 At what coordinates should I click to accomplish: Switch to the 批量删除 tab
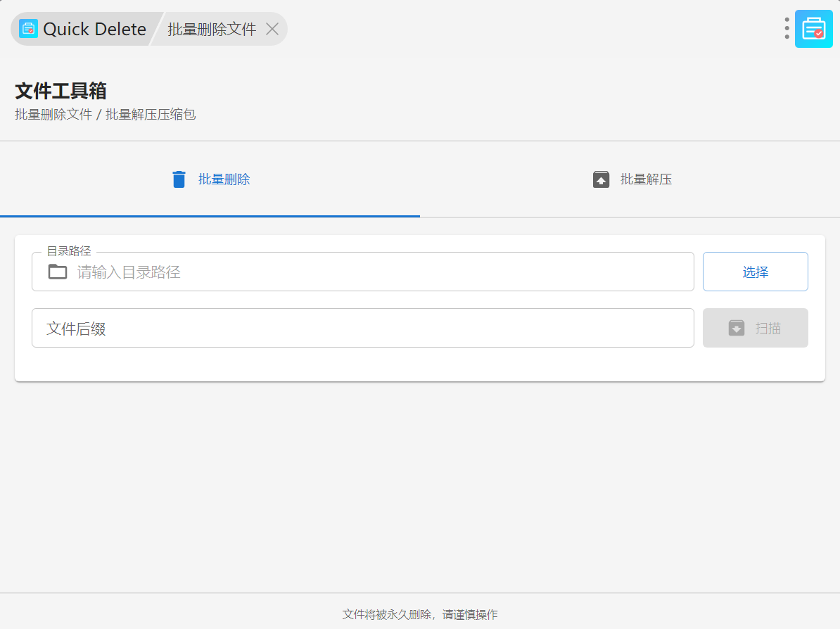pyautogui.click(x=224, y=179)
